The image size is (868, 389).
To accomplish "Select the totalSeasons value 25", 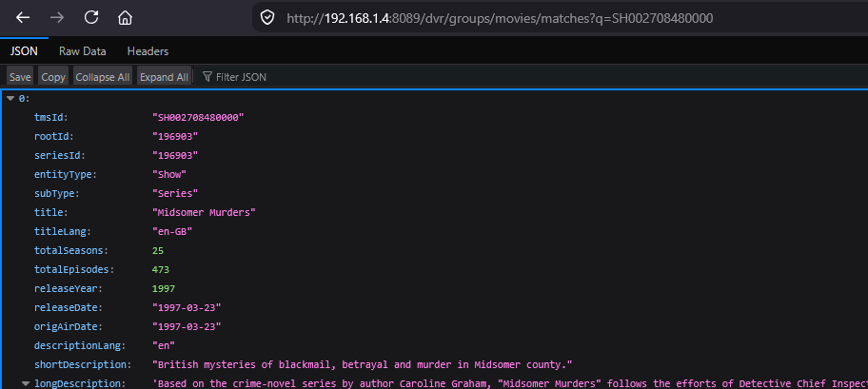I will click(158, 251).
